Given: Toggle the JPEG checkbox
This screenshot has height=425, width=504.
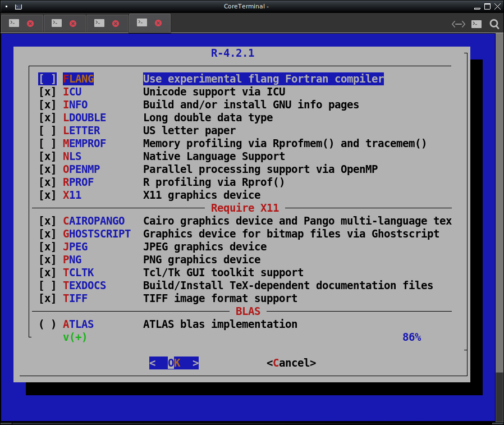Looking at the screenshot, I should pos(47,246).
